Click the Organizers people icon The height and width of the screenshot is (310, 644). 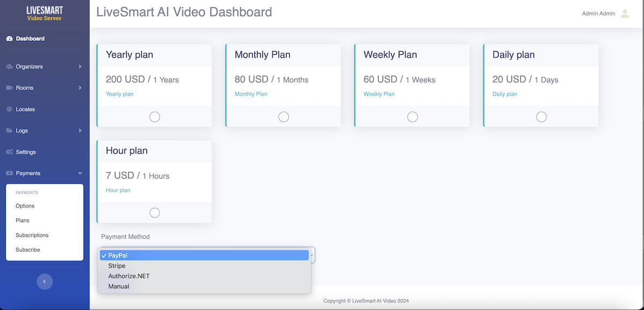9,67
